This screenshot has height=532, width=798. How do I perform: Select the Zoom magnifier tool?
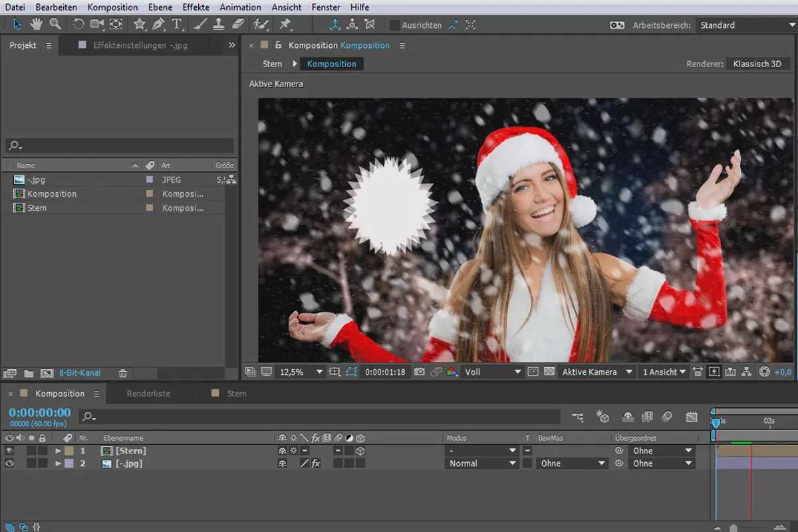55,25
